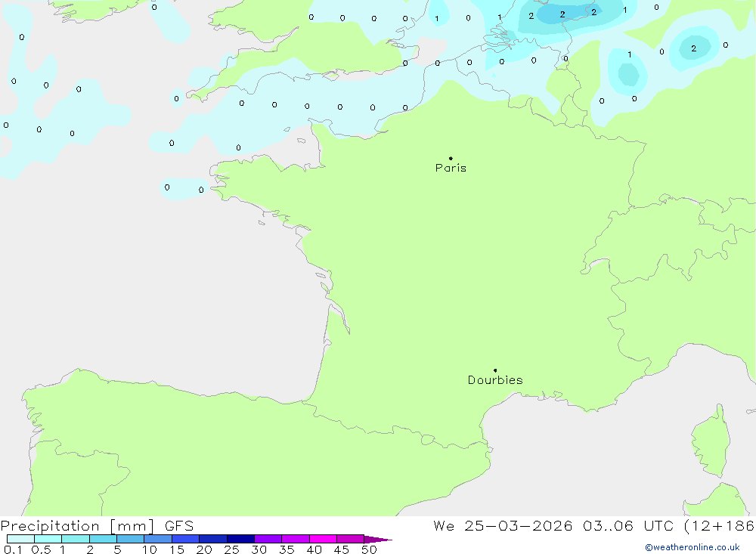Click the 'We 25-03-2026' date text
Image resolution: width=756 pixels, height=554 pixels.
coord(503,526)
